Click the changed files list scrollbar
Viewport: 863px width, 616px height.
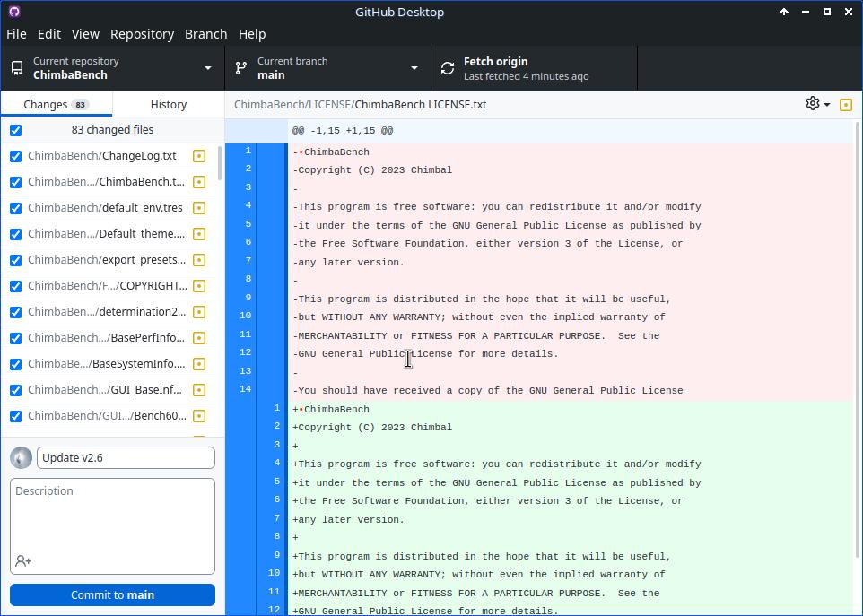(220, 163)
